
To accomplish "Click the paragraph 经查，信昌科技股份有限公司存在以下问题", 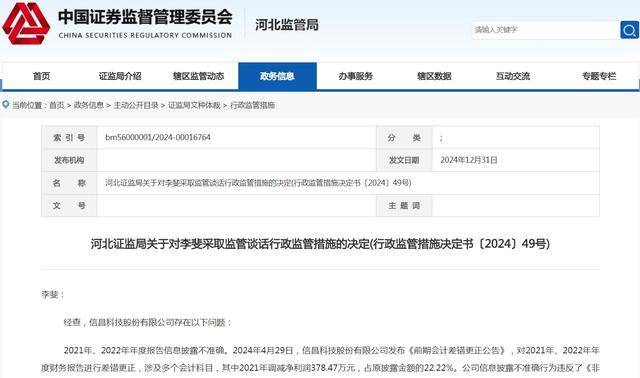I will (x=148, y=322).
